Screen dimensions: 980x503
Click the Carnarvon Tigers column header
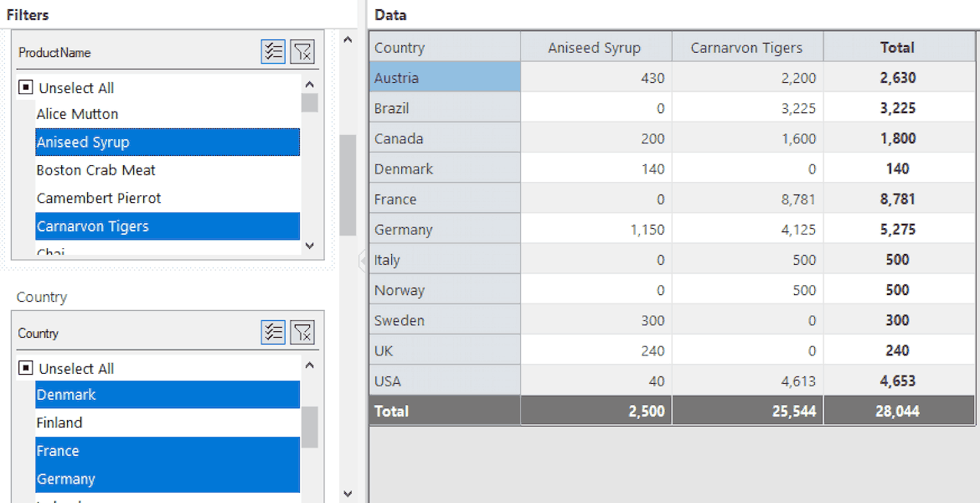(x=747, y=48)
